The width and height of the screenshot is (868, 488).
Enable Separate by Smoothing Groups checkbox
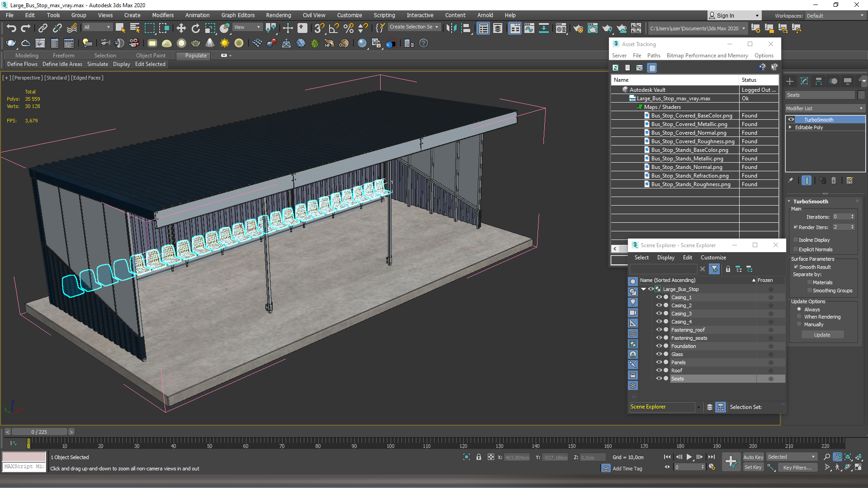(x=810, y=291)
